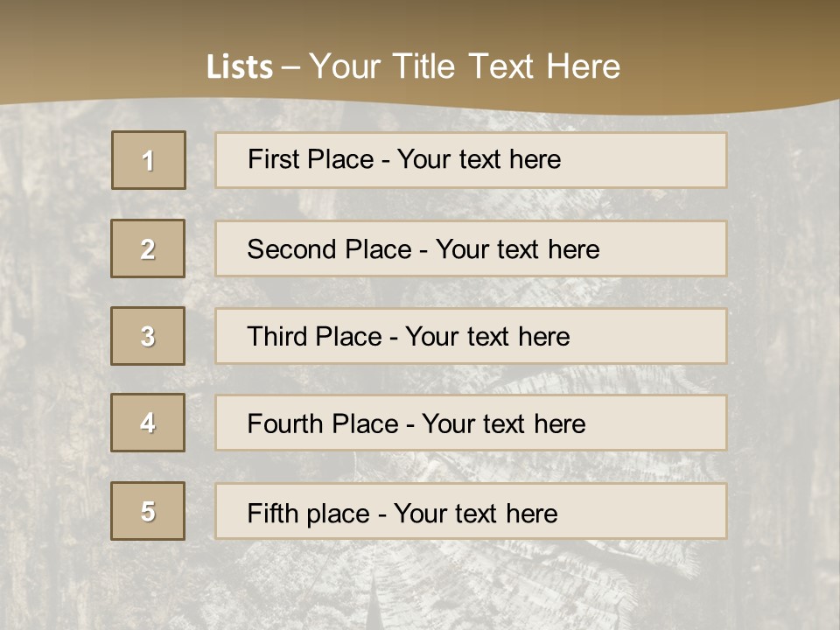Click the Second Place text bar
840x630 pixels.
[x=471, y=248]
